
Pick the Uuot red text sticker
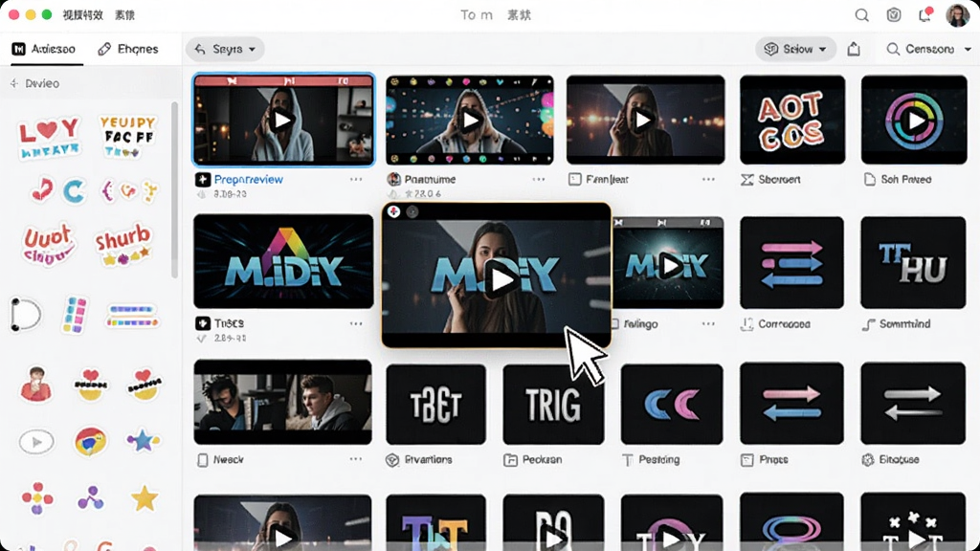click(48, 244)
